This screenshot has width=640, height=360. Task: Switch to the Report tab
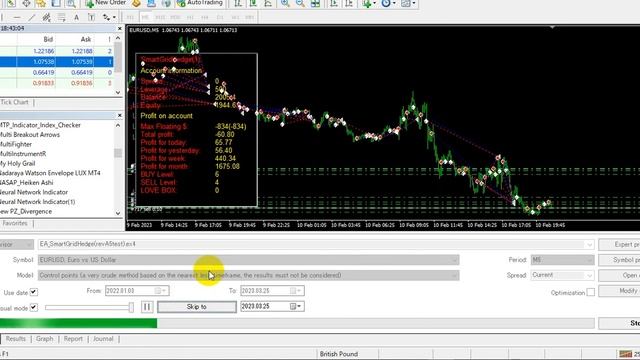(73, 339)
